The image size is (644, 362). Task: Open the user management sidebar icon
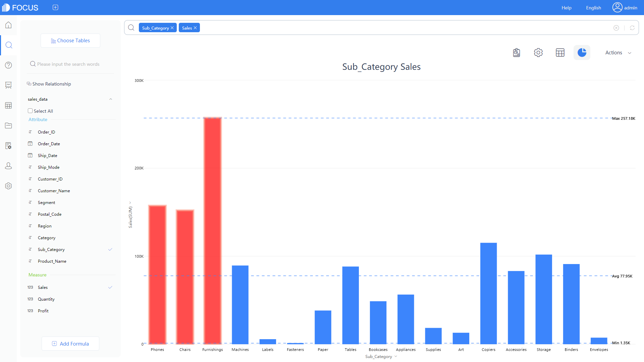click(x=8, y=166)
